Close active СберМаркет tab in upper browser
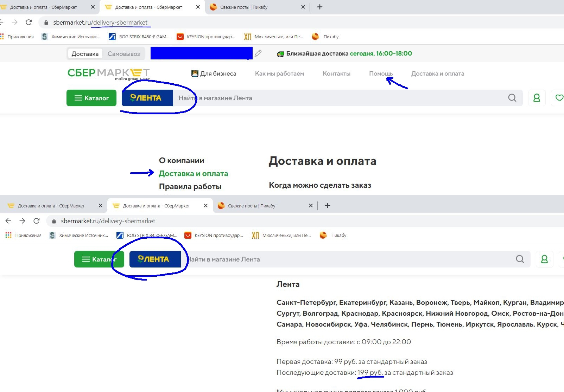Image resolution: width=564 pixels, height=392 pixels. pyautogui.click(x=198, y=7)
